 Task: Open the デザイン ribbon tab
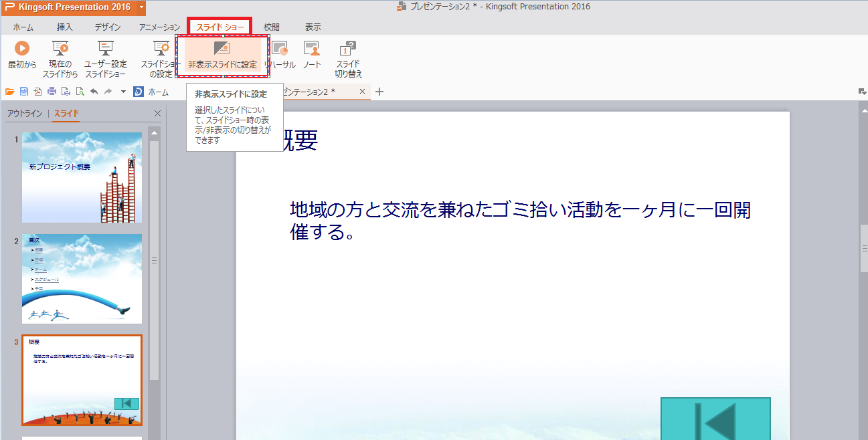pos(107,27)
